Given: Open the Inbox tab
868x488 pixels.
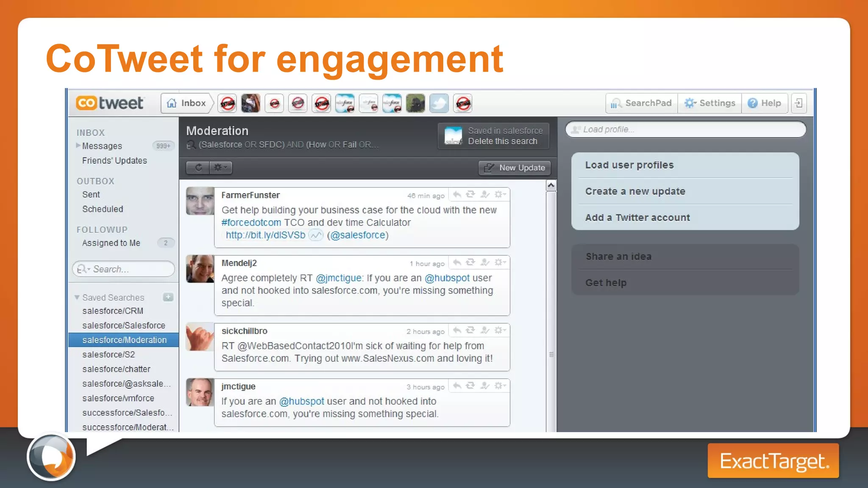Looking at the screenshot, I should [x=186, y=103].
